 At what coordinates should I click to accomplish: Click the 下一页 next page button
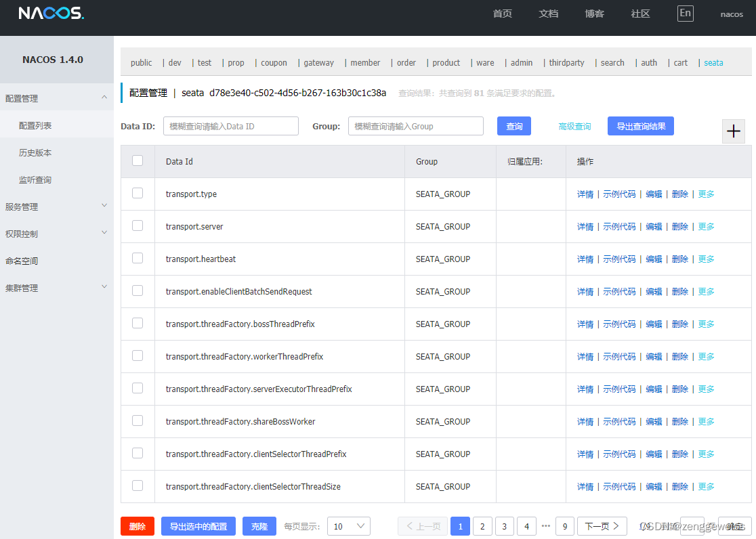pyautogui.click(x=602, y=526)
